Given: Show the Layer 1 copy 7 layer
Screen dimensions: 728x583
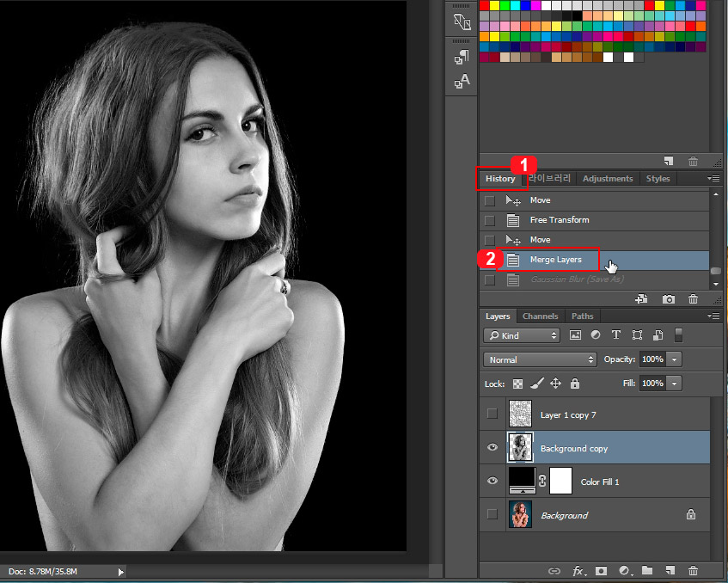Looking at the screenshot, I should [x=492, y=414].
